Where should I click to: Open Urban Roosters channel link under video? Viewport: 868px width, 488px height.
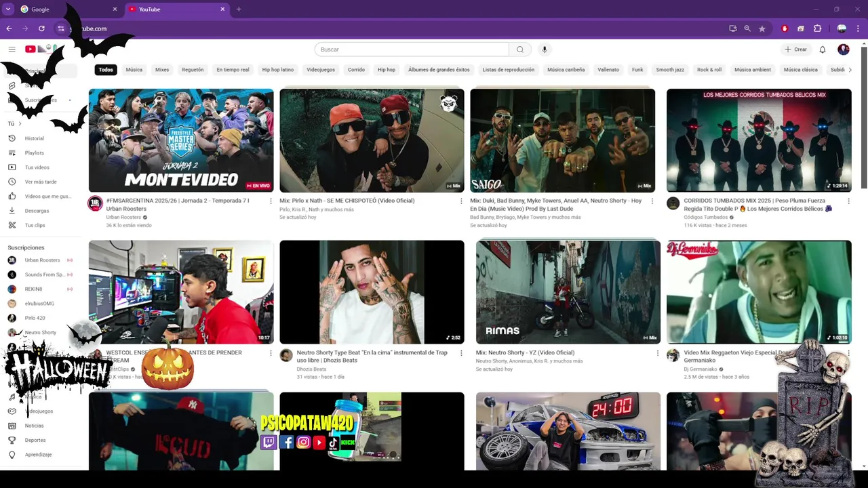(x=123, y=218)
